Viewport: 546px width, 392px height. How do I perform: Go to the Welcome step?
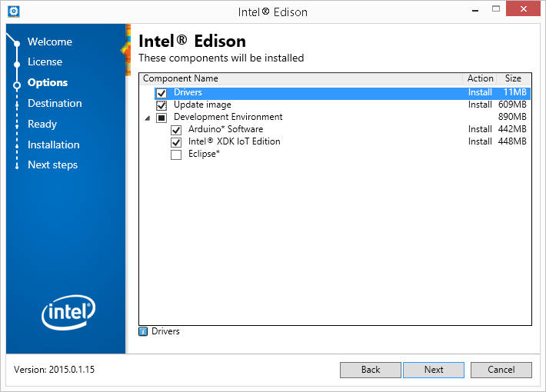point(50,42)
